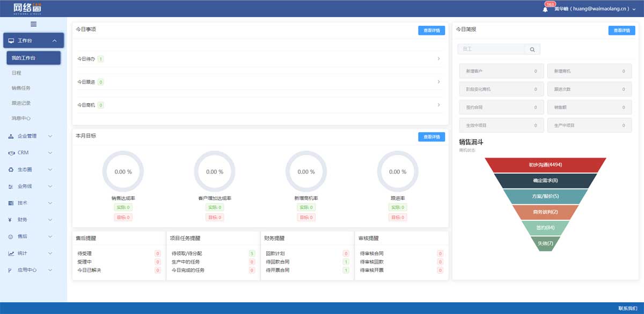Click the 网络圈 logo in header
644x314 pixels.
point(28,9)
